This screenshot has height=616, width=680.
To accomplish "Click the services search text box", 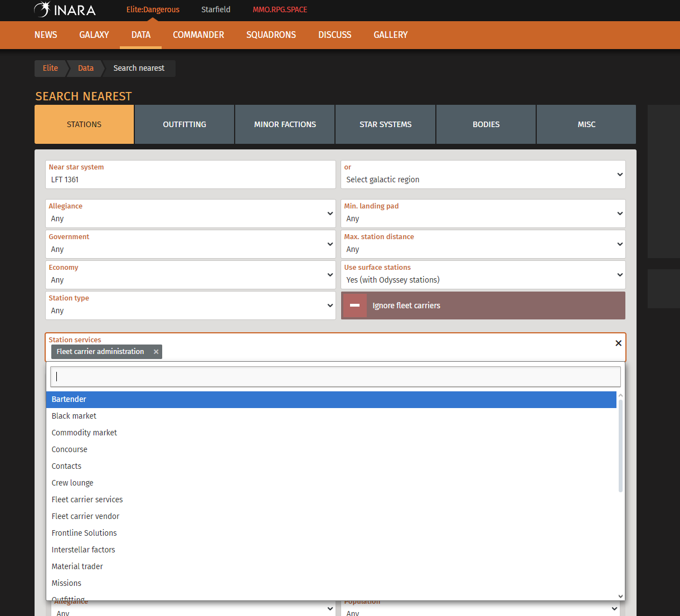I will (336, 376).
